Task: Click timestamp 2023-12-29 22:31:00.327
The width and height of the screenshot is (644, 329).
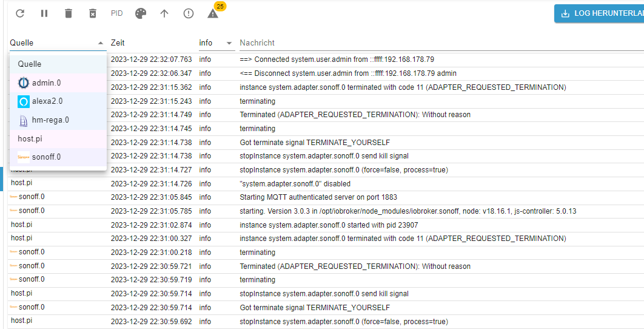Action: click(151, 239)
